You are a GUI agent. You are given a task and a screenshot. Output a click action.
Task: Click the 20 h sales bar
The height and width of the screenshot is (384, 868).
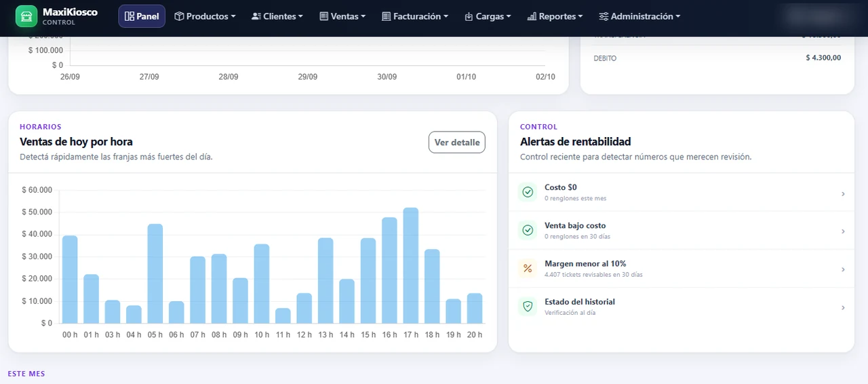[x=475, y=309]
